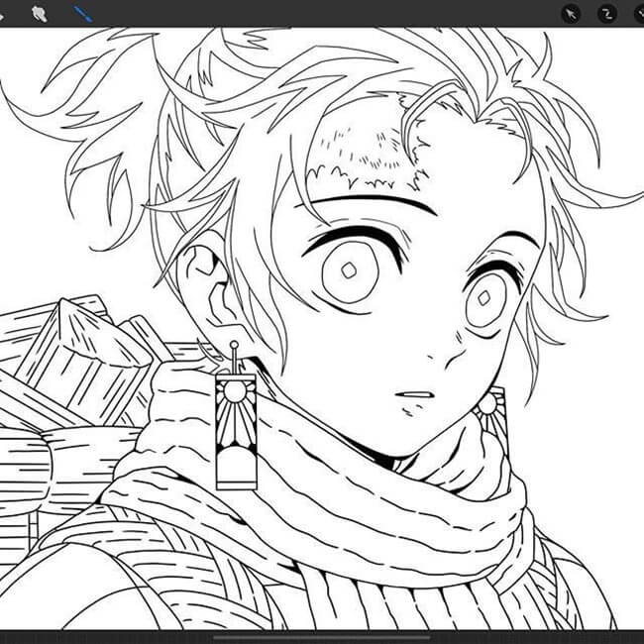Select the blue line stroke tool
Image resolution: width=644 pixels, height=644 pixels.
coord(82,14)
